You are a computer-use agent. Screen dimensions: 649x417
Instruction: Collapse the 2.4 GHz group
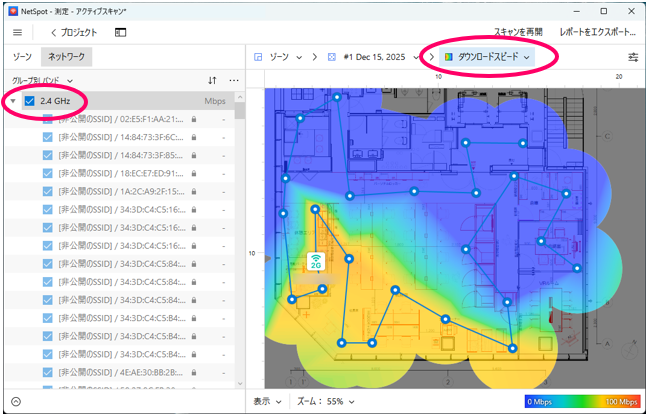coord(12,101)
